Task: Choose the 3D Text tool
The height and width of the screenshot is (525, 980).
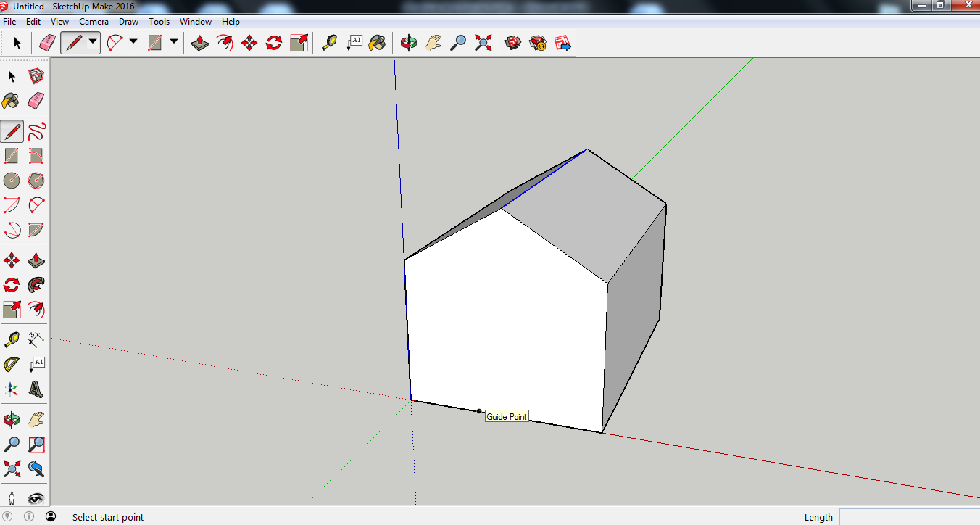Action: click(x=36, y=389)
